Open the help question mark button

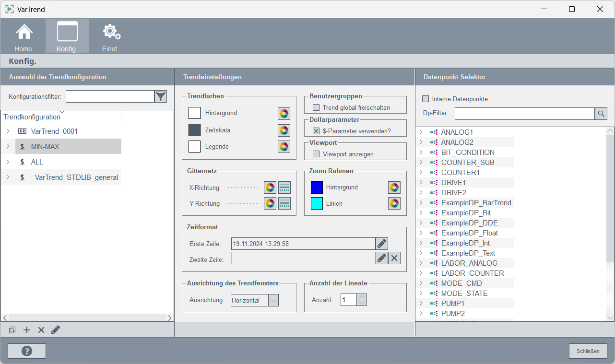click(27, 351)
